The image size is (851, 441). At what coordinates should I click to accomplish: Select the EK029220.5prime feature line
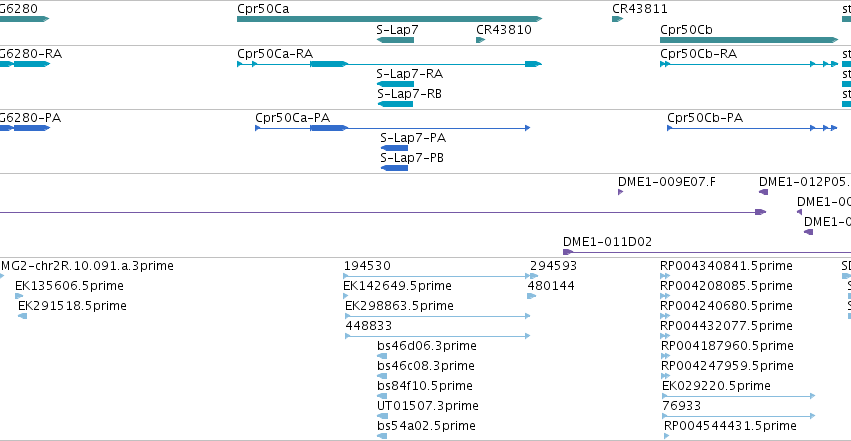click(x=739, y=397)
